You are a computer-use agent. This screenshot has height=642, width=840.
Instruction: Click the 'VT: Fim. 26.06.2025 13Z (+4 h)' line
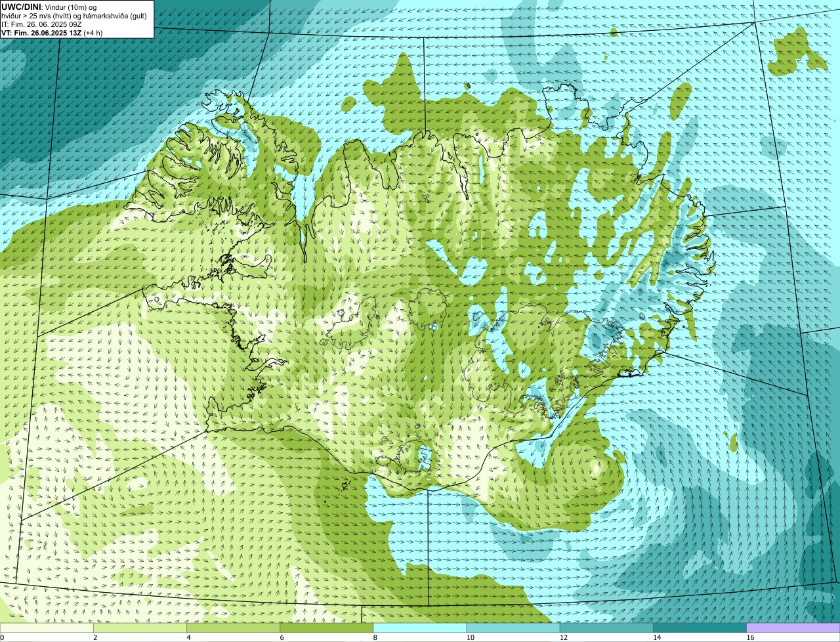52,33
